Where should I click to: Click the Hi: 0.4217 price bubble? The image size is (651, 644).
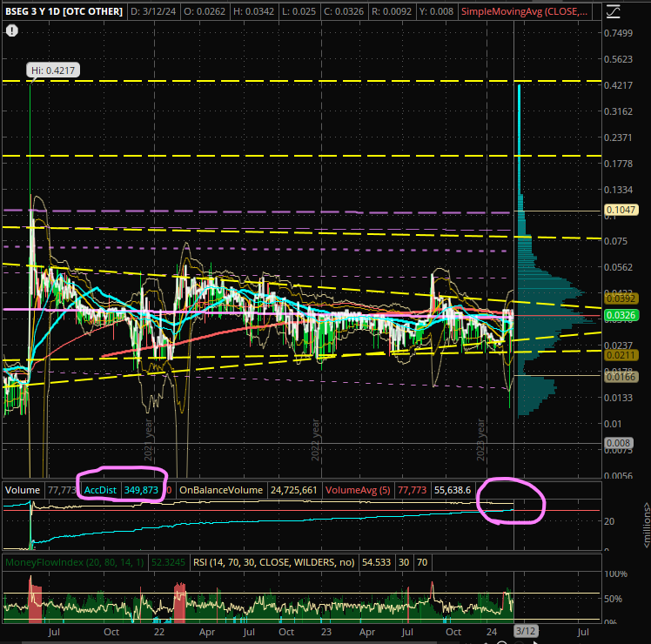53,70
